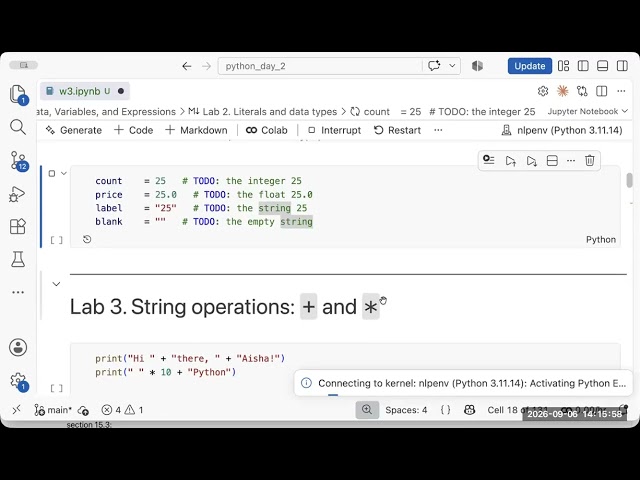
Task: Go back with the left arrow
Action: pos(187,66)
